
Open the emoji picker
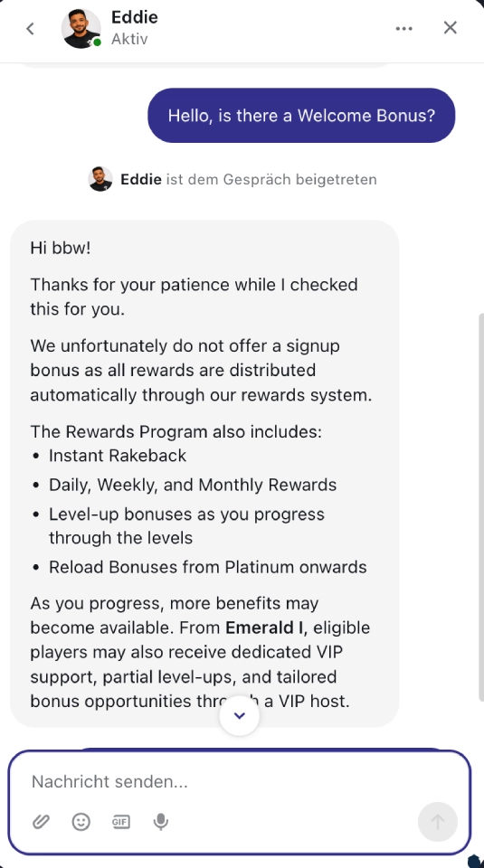tap(81, 822)
